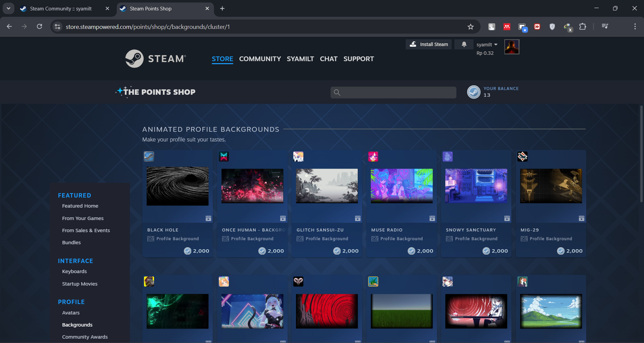Click the animated badge on Black Hole card

(208, 218)
